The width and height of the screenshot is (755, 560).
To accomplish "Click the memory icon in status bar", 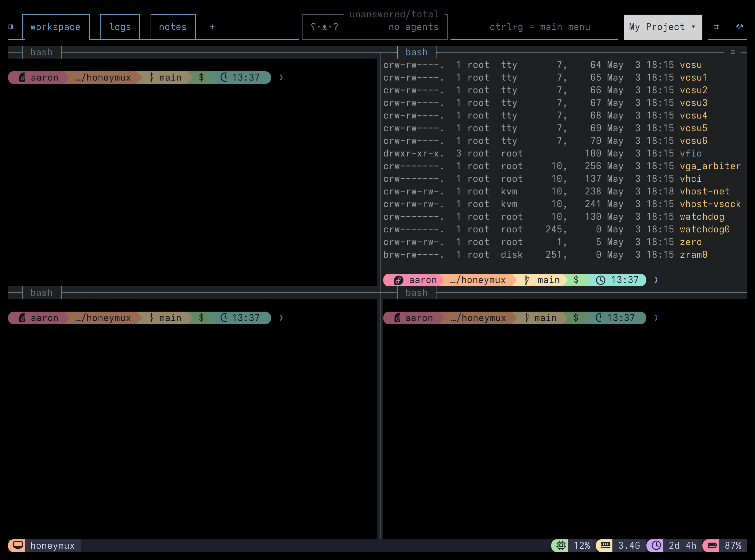I will coord(605,545).
